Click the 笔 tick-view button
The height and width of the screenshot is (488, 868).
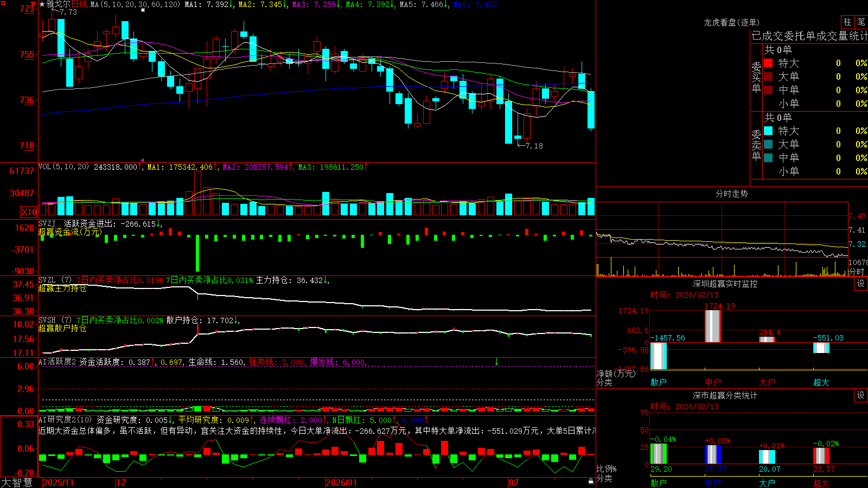(861, 22)
